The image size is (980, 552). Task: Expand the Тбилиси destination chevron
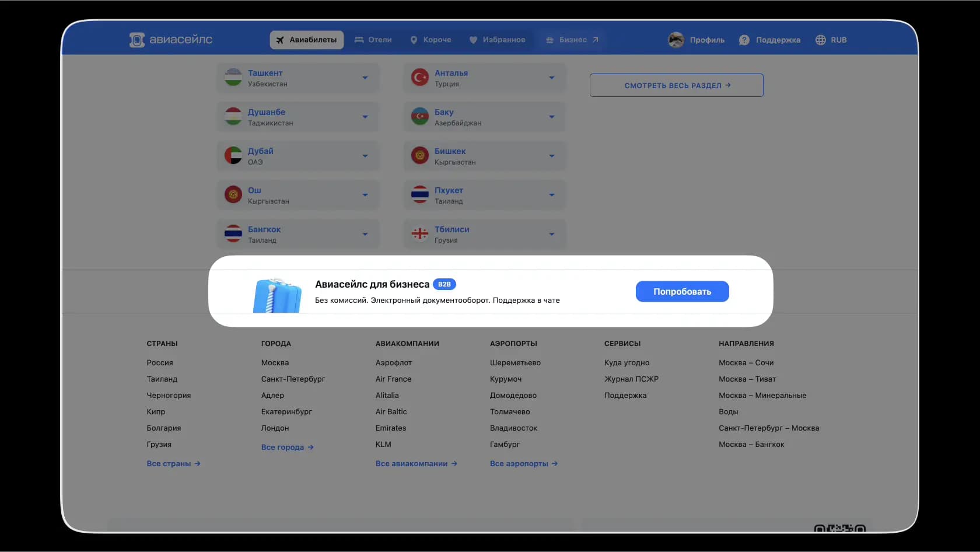point(552,234)
